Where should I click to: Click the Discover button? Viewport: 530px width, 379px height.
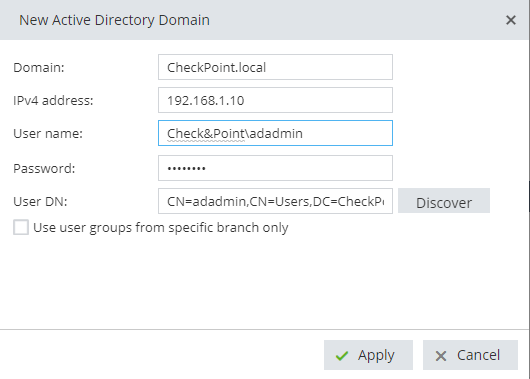tap(444, 201)
